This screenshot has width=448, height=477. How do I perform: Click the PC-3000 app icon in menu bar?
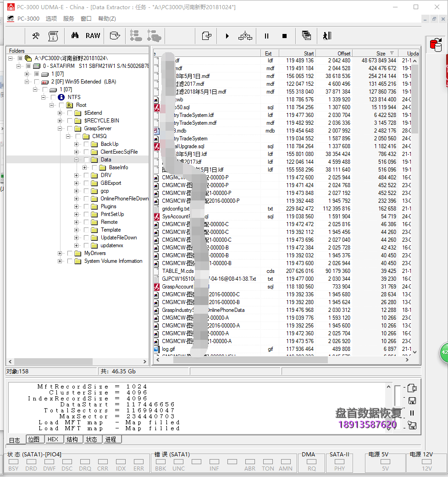(11, 18)
